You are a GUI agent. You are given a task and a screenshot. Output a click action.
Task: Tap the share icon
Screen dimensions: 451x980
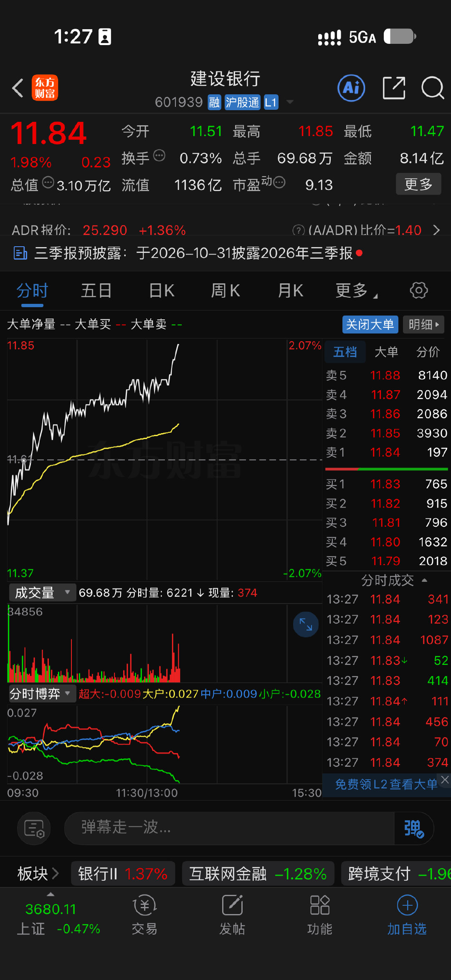(394, 88)
